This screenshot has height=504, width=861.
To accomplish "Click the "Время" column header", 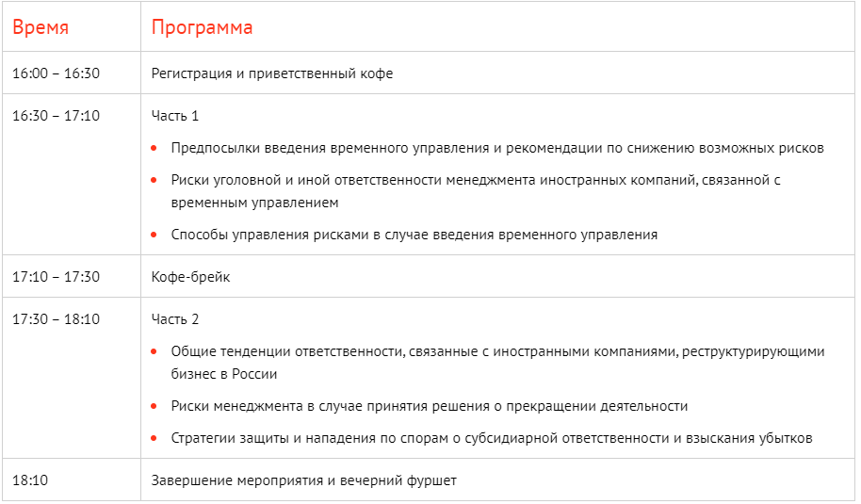I will coord(41,27).
